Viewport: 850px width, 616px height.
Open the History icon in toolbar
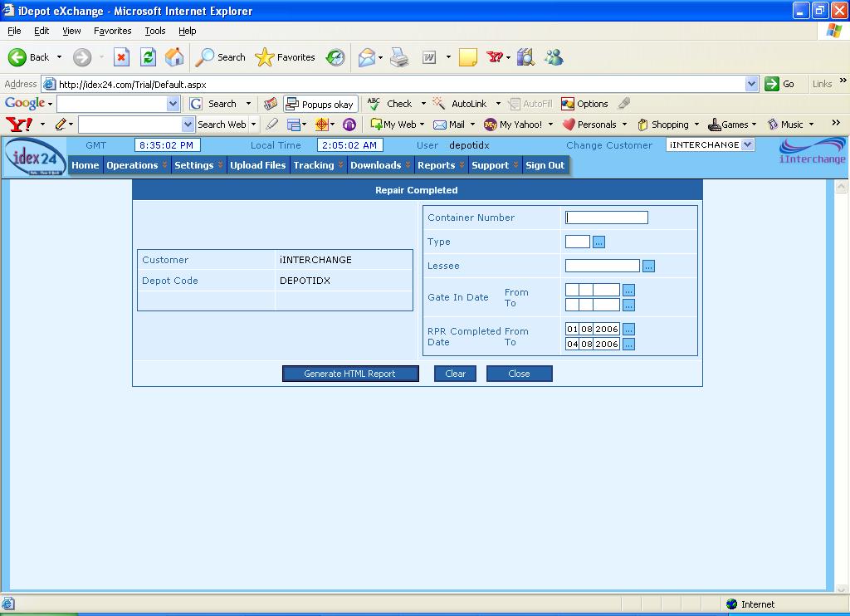point(335,57)
